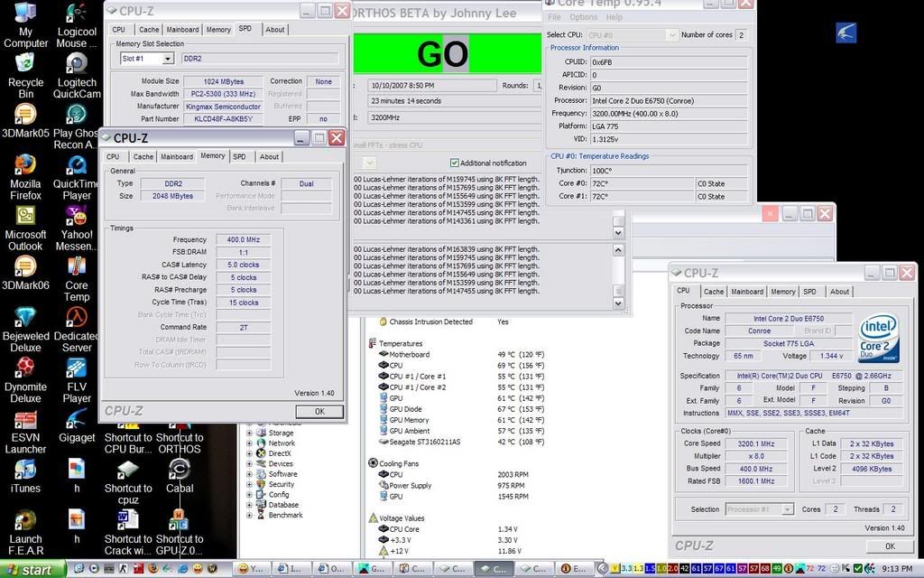Open About tab in top CPU-Z window
Viewport: 924px width, 578px height.
coord(274,30)
